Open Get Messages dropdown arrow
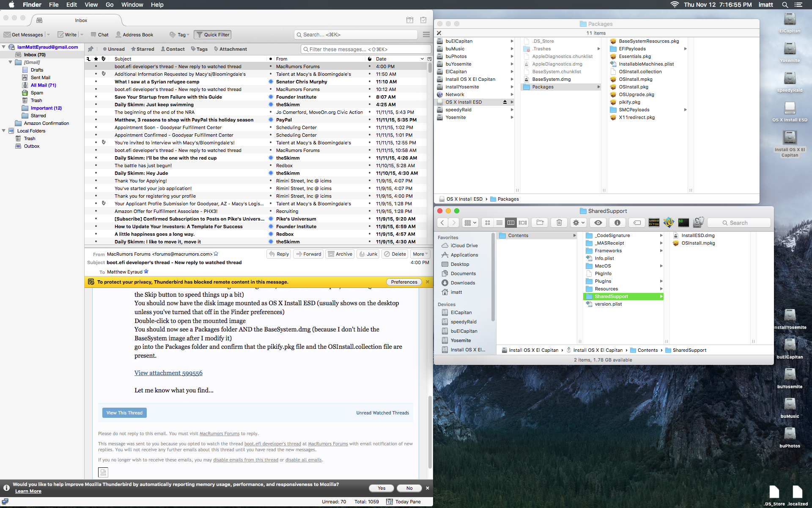 click(48, 35)
